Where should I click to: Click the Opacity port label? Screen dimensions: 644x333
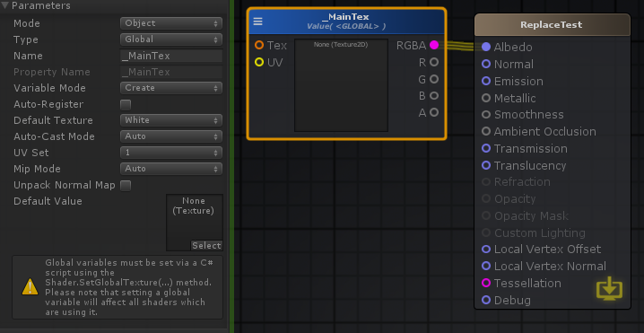click(515, 199)
